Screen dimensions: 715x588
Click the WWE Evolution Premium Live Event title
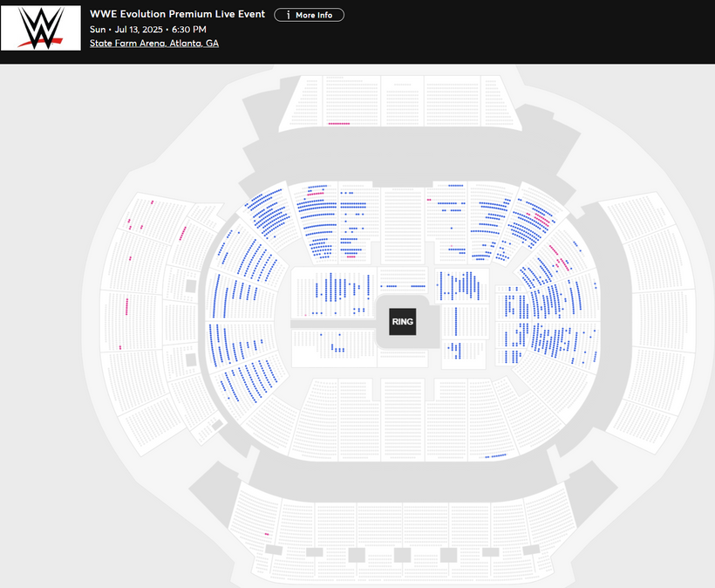coord(177,14)
